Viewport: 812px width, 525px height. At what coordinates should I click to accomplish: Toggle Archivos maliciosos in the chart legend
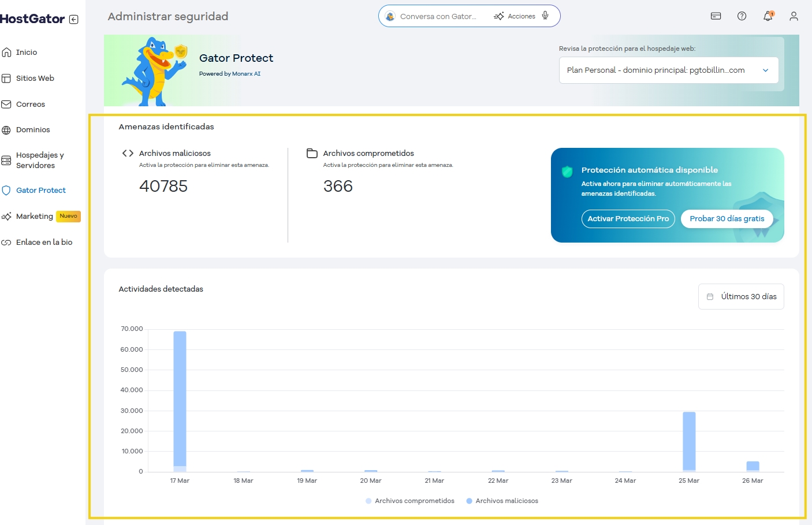pyautogui.click(x=502, y=500)
